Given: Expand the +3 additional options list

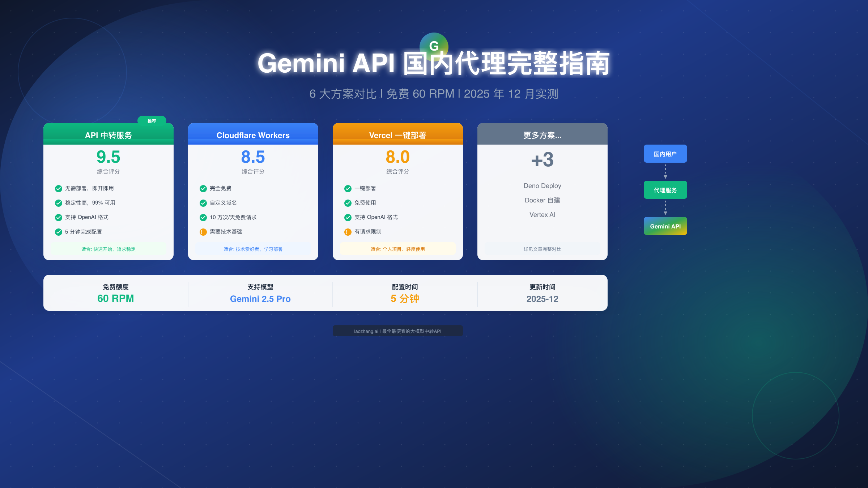Looking at the screenshot, I should coord(542,160).
